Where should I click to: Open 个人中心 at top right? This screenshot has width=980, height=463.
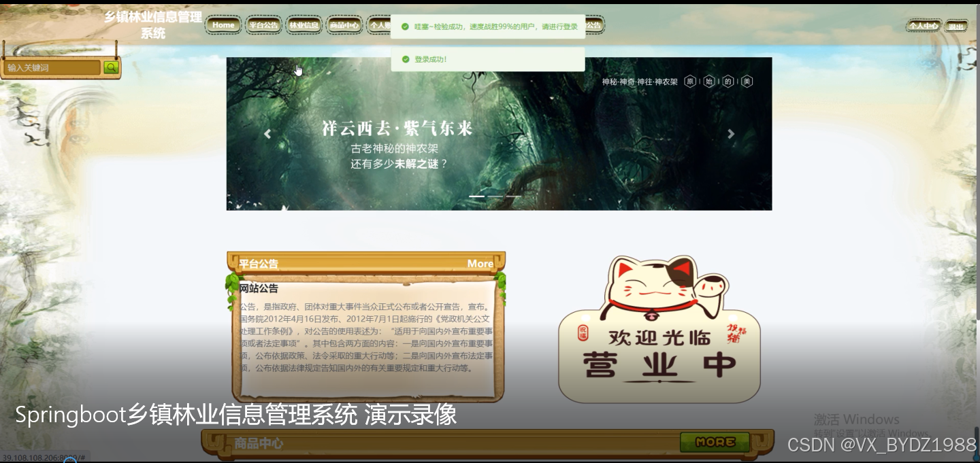[924, 26]
